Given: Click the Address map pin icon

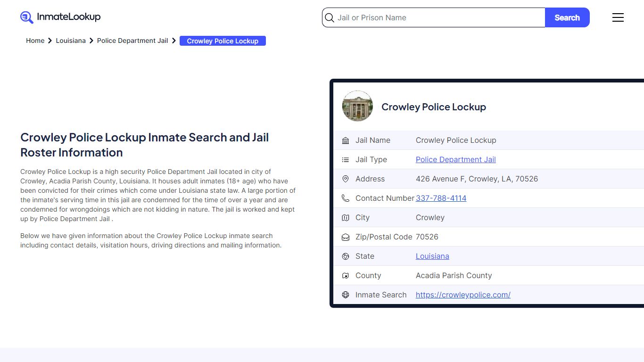Looking at the screenshot, I should point(346,179).
